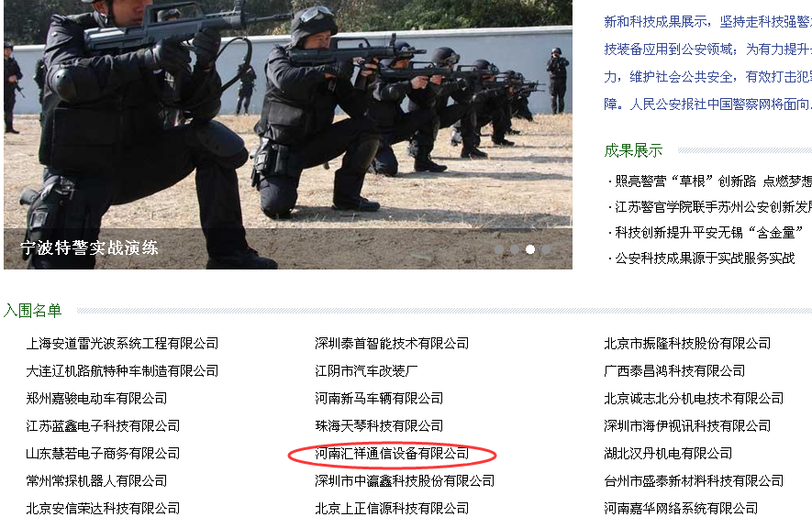Open the 宁波特警实战演练 caption link
The height and width of the screenshot is (528, 812).
[89, 247]
